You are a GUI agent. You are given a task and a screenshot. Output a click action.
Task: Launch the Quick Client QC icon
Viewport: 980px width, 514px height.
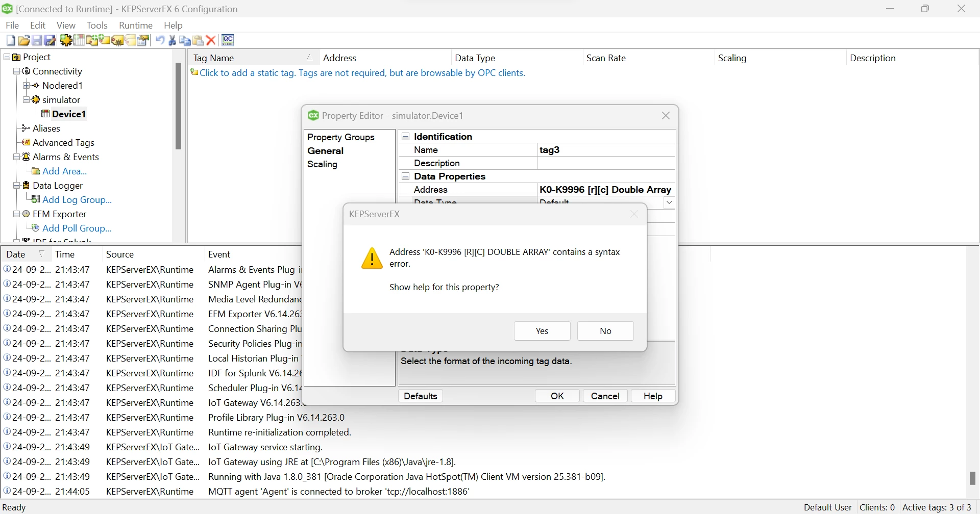click(x=229, y=41)
